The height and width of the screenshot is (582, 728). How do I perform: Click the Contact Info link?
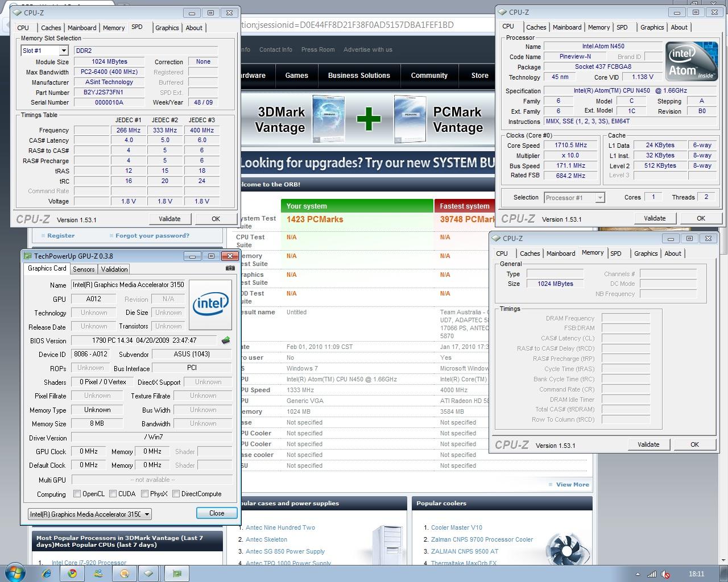click(x=276, y=49)
